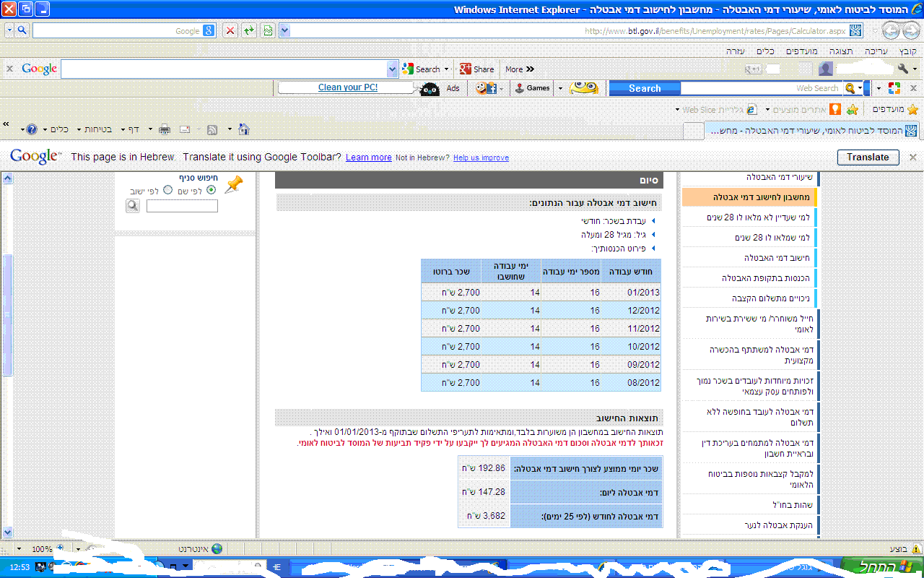Click the scrollbar down arrow
Screen dimensions: 924x578
point(8,532)
